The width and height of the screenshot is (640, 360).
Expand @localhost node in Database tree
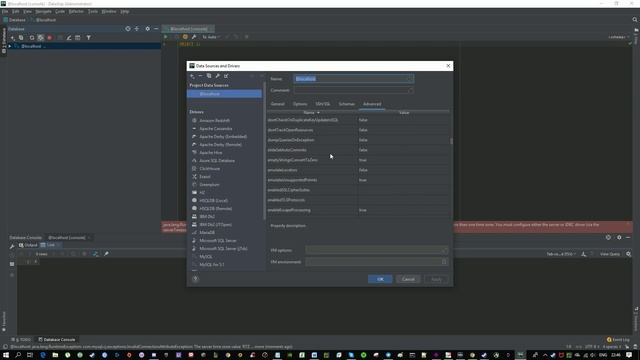[x=10, y=46]
